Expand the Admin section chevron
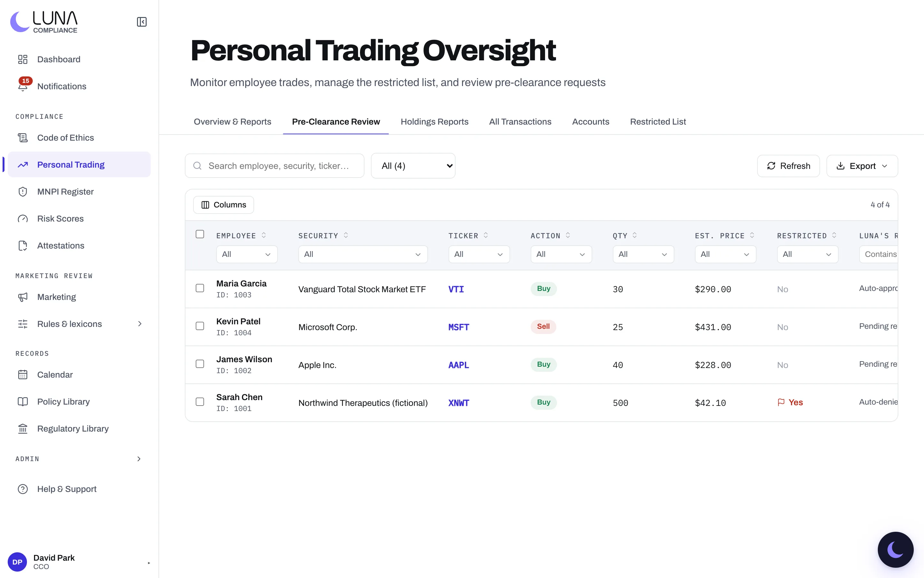This screenshot has width=924, height=578. [x=139, y=459]
